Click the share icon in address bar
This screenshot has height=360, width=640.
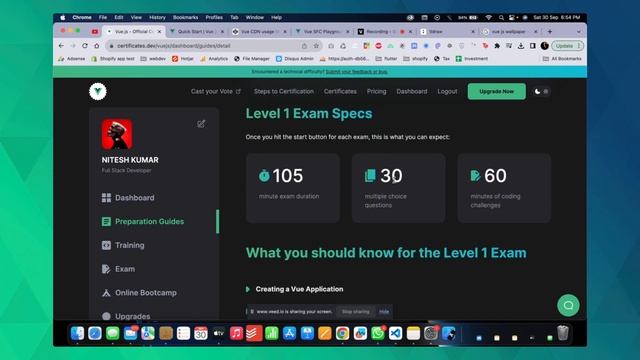[x=304, y=46]
